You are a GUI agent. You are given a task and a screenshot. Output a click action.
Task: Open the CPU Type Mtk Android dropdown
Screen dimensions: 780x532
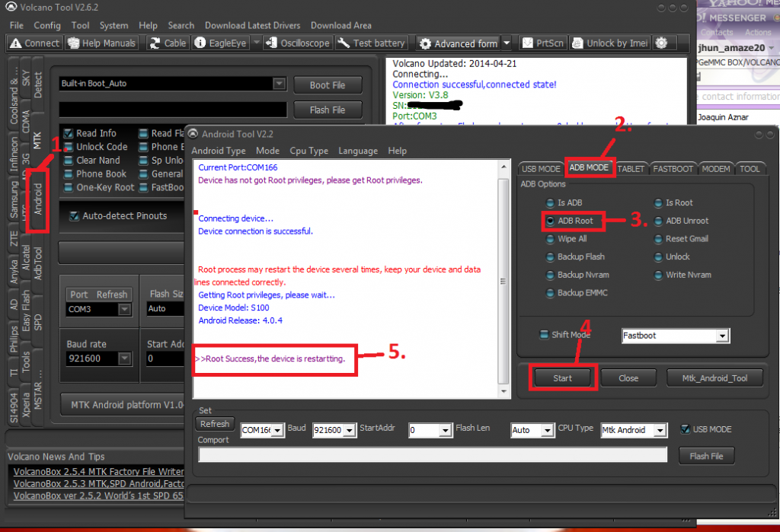coord(660,430)
